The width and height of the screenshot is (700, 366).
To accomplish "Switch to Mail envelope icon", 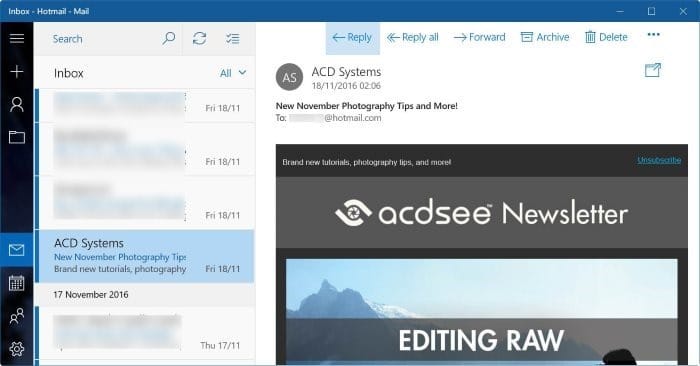I will coord(17,250).
